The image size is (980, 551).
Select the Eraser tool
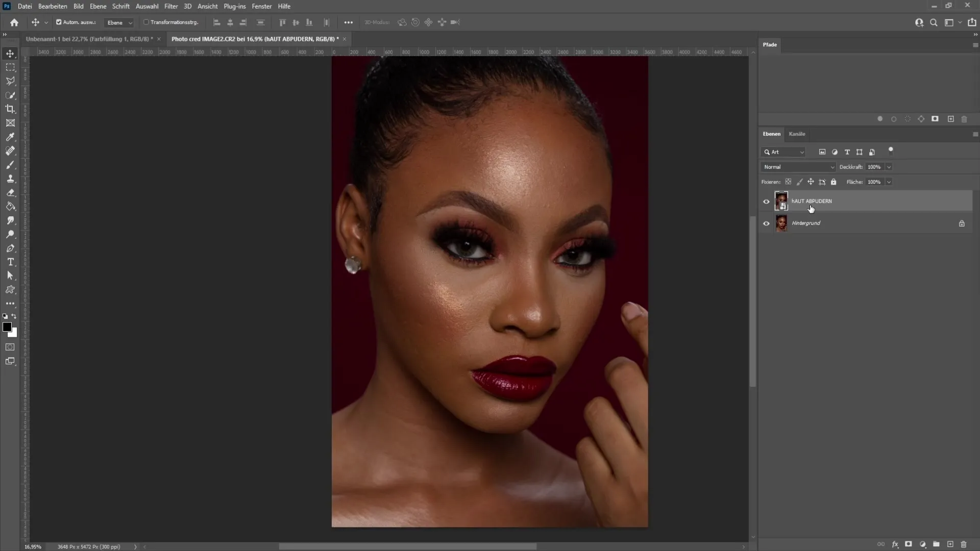tap(10, 192)
